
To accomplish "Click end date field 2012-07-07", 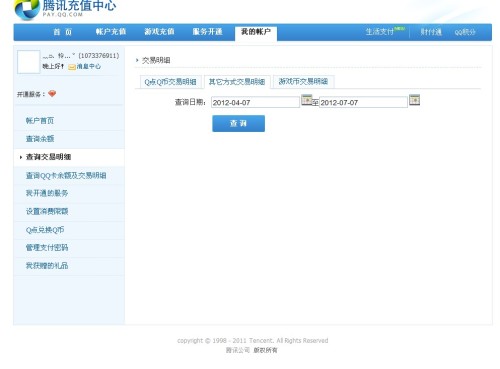I will tap(363, 102).
